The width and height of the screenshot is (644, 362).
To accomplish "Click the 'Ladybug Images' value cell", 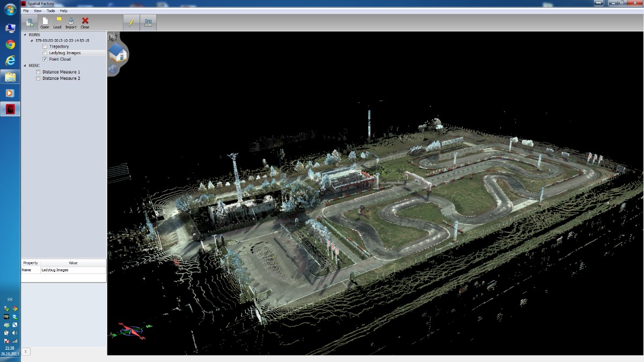I will pyautogui.click(x=73, y=270).
